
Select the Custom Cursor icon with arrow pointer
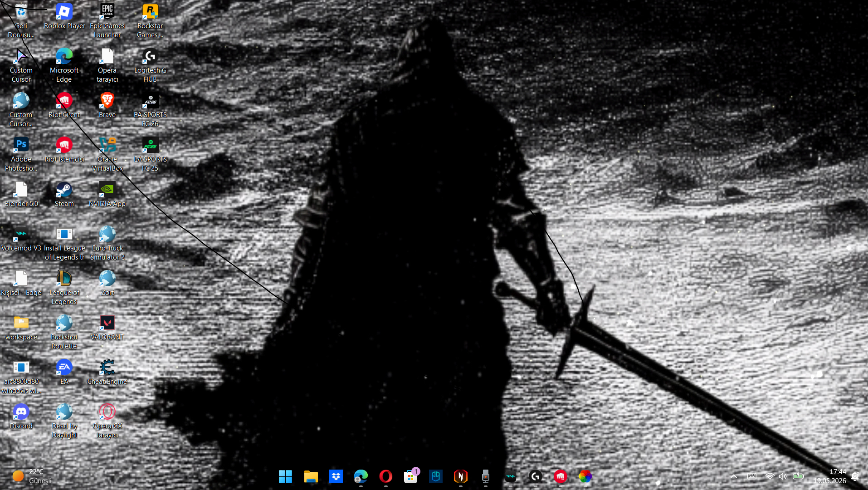[21, 65]
